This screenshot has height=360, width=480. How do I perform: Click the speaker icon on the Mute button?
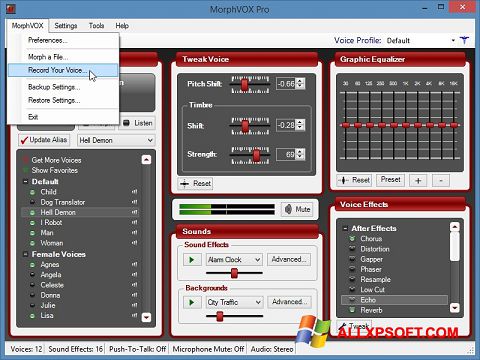click(x=289, y=209)
